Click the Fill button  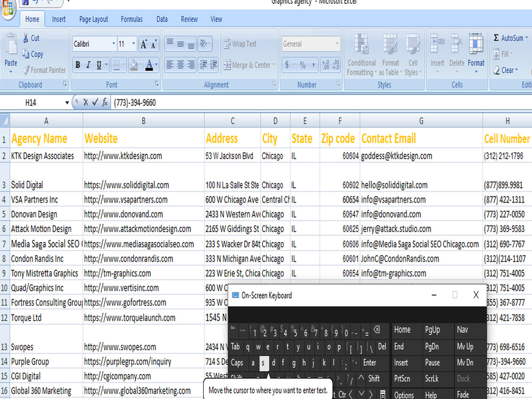[x=502, y=54]
